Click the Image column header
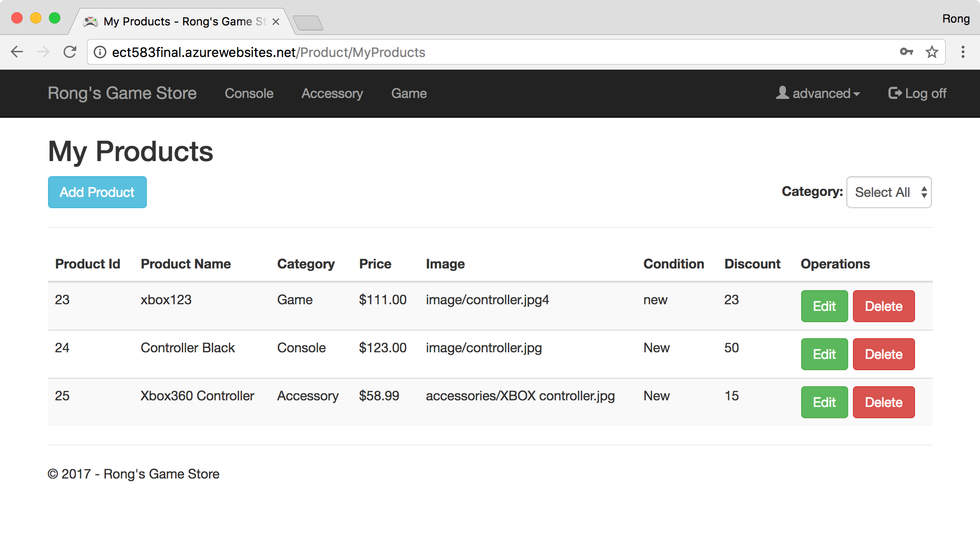Viewport: 980px width, 552px height. tap(445, 264)
